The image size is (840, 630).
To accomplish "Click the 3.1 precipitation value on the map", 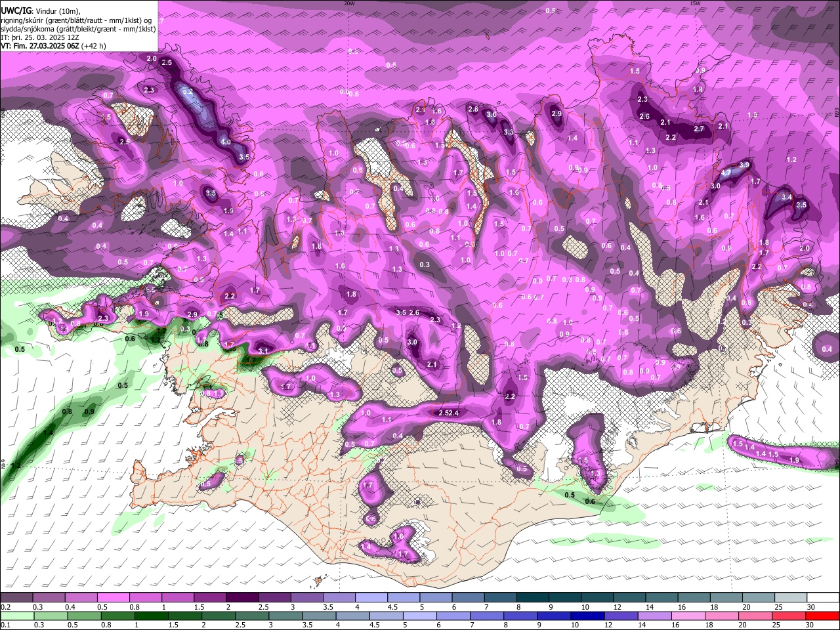I will point(262,351).
